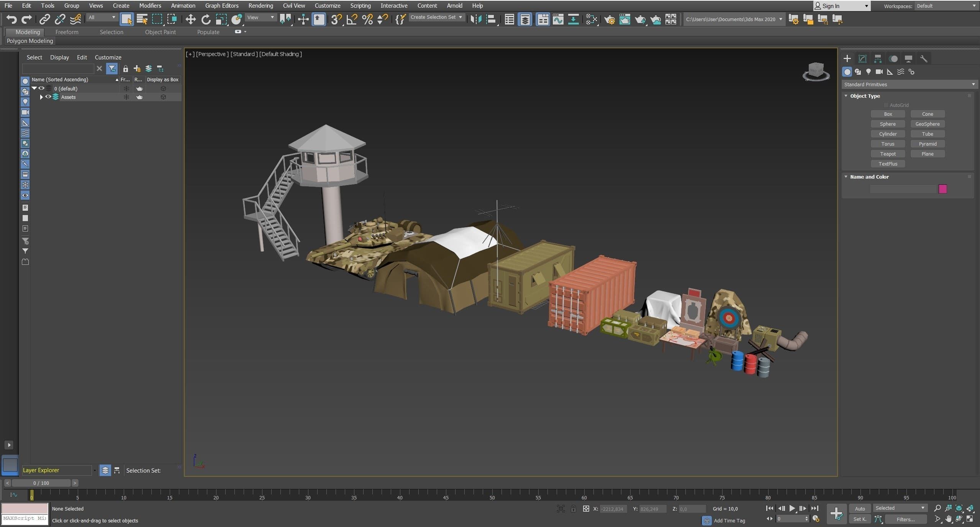The image size is (980, 527).
Task: Click the Mirror tool icon
Action: 476,19
